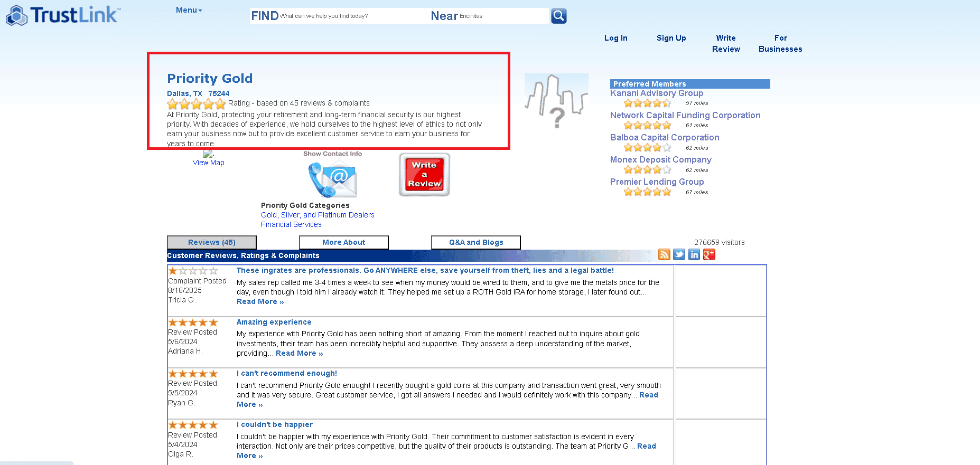Click star rating on Adriana H. review
This screenshot has height=465, width=980.
pyautogui.click(x=193, y=322)
